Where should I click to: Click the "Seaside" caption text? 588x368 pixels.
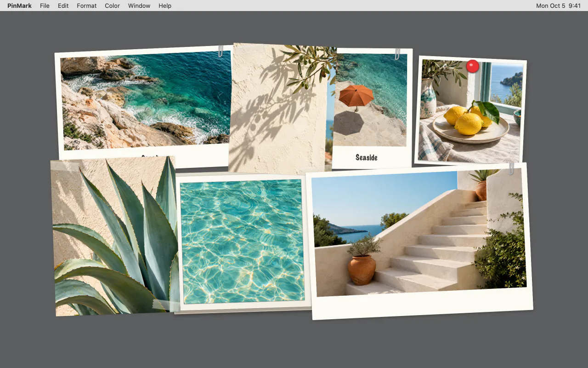click(x=367, y=157)
